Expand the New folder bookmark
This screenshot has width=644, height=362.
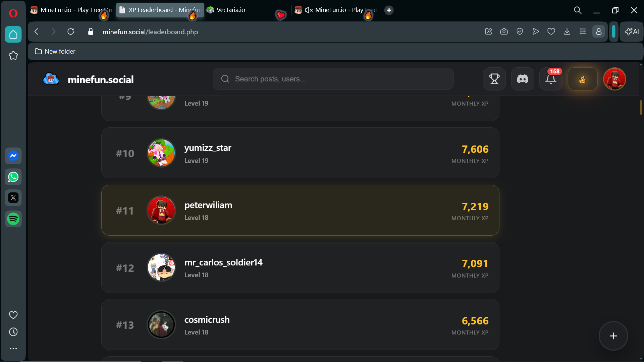55,51
